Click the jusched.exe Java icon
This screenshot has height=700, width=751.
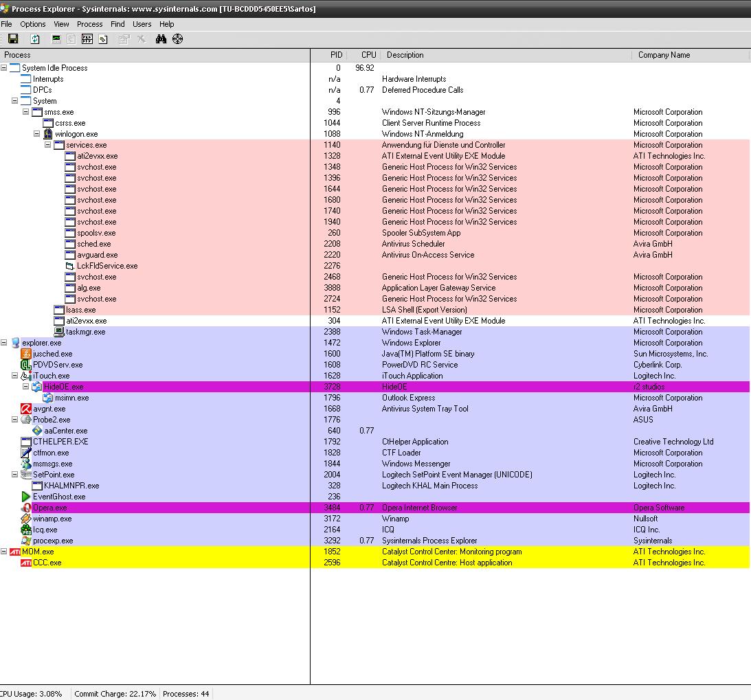tap(26, 353)
